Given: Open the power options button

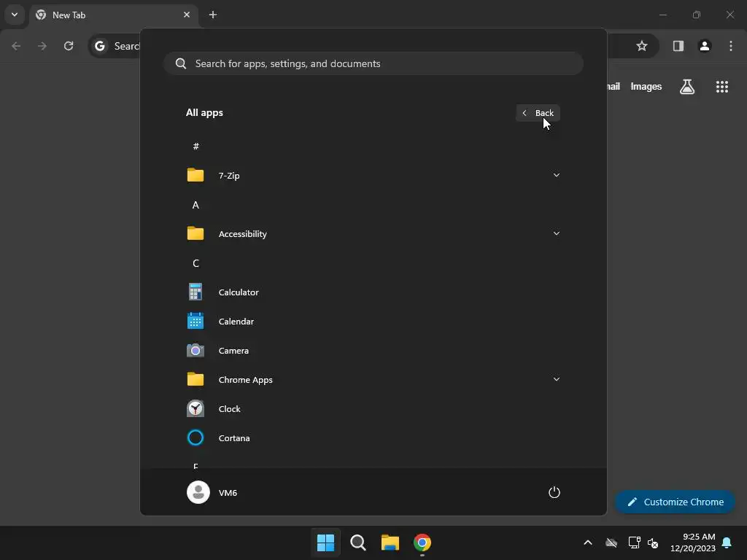Looking at the screenshot, I should [x=554, y=492].
